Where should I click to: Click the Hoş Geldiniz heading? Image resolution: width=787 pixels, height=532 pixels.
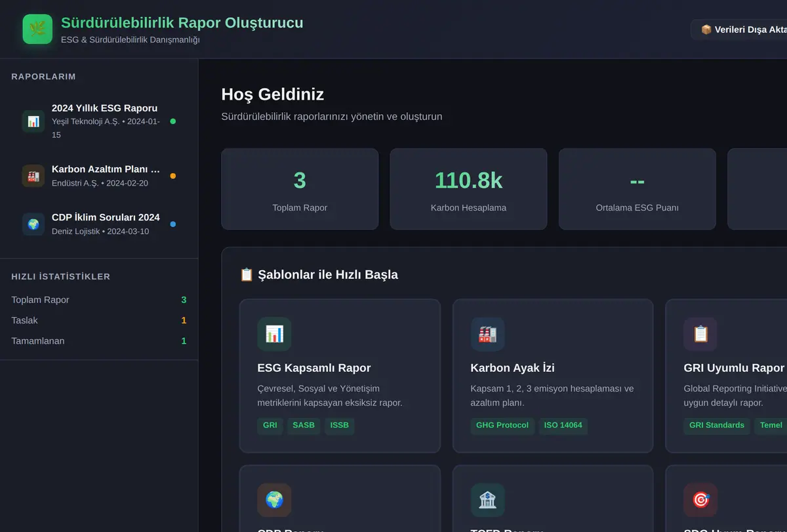click(x=273, y=94)
